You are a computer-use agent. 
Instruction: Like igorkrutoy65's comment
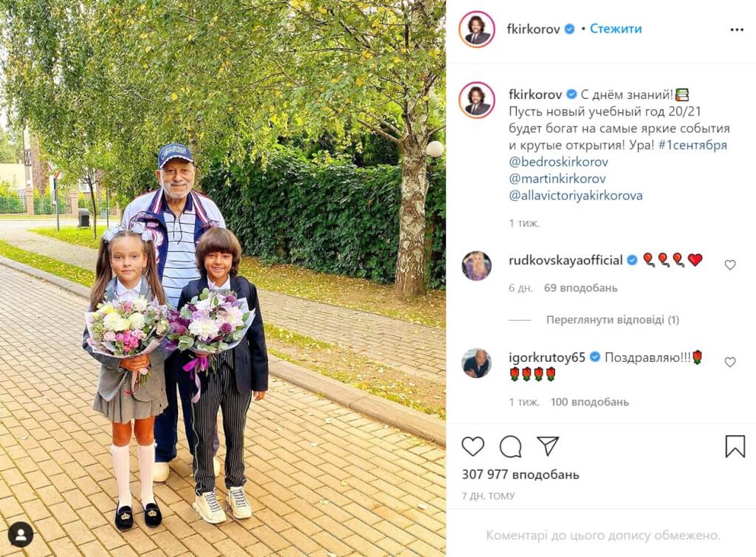click(x=730, y=362)
